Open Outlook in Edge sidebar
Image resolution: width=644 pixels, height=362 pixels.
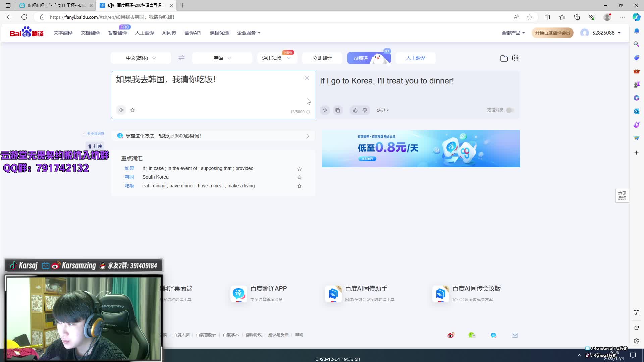[x=636, y=111]
